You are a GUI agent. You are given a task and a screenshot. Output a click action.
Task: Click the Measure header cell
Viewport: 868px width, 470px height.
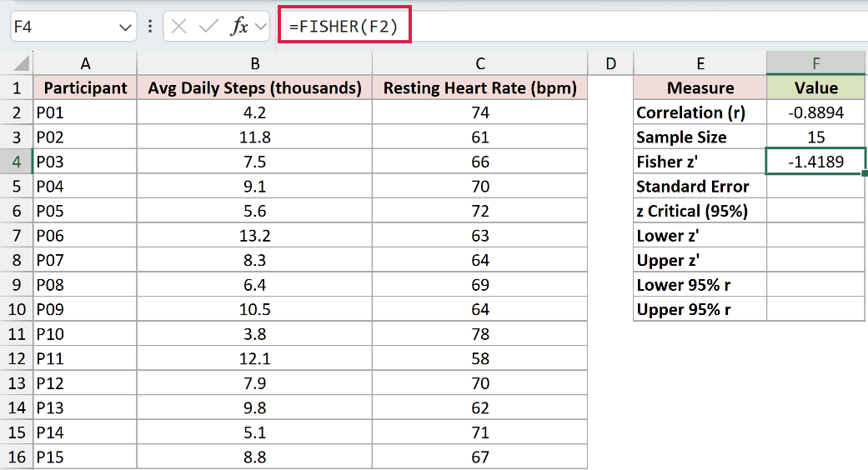click(700, 88)
